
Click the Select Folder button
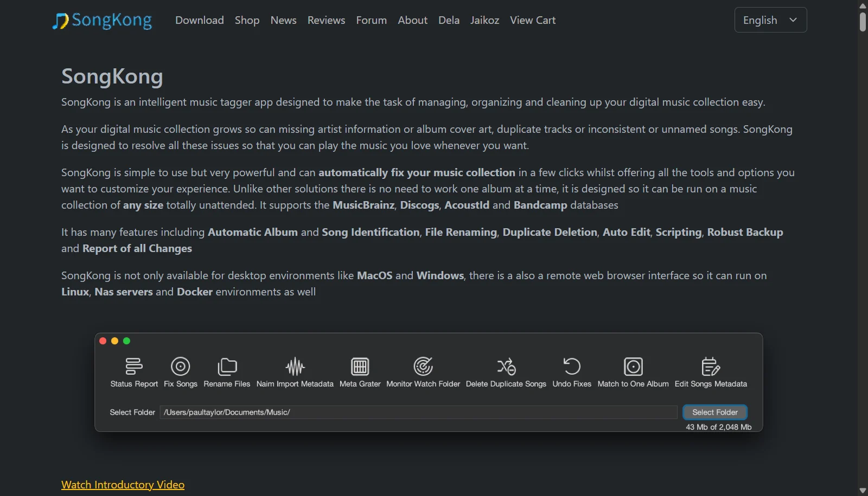[715, 413]
